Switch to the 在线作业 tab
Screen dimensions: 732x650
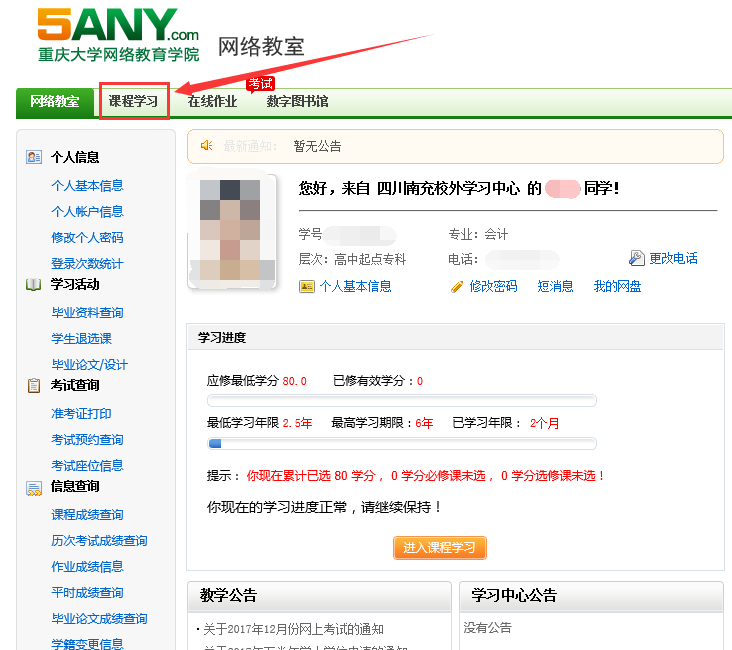(x=213, y=101)
